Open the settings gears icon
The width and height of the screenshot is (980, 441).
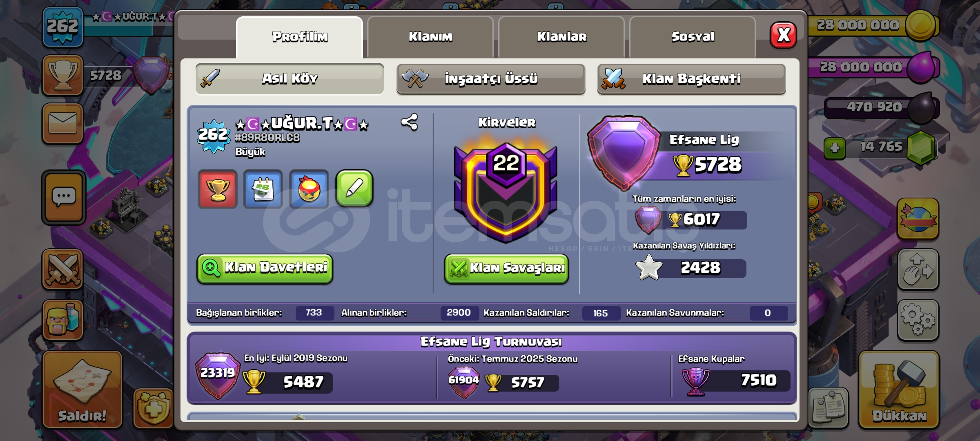(x=918, y=320)
